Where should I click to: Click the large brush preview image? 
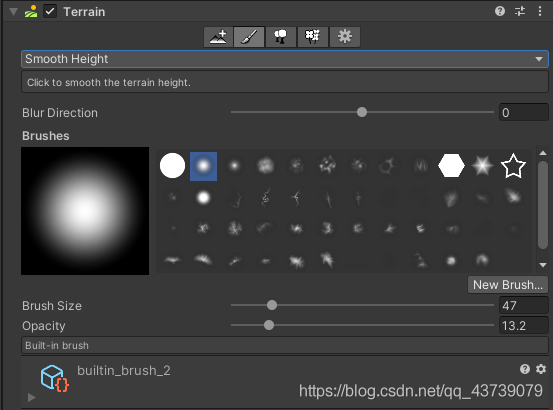coord(85,211)
